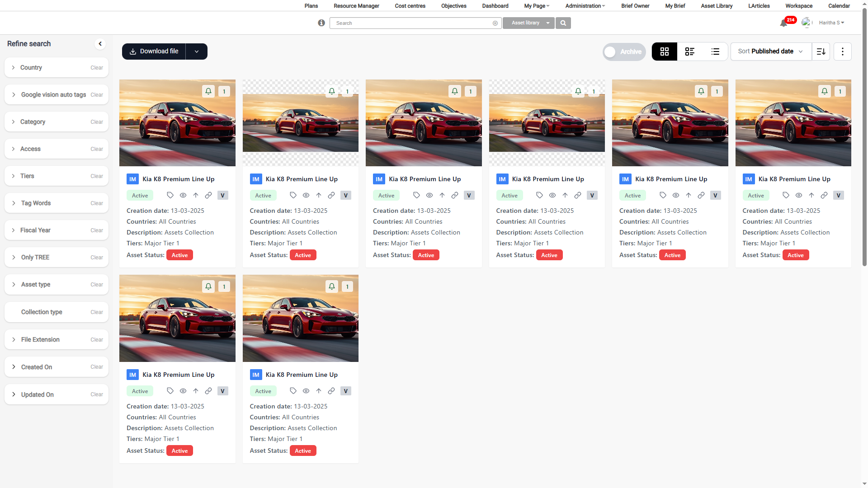Image resolution: width=868 pixels, height=488 pixels.
Task: Click V badge on fourth top-row card
Action: click(x=592, y=195)
